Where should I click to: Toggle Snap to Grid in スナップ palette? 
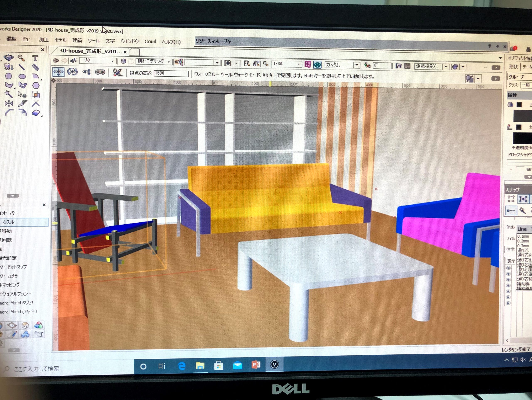[x=511, y=199]
